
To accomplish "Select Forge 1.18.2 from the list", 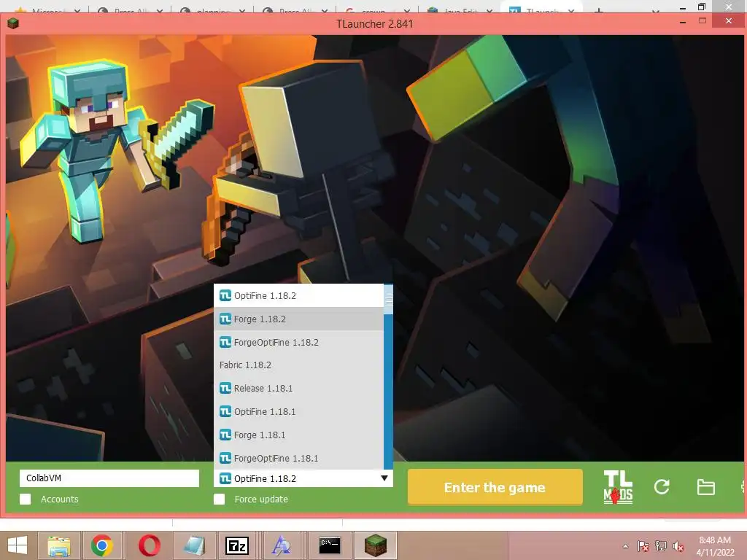I will [298, 319].
